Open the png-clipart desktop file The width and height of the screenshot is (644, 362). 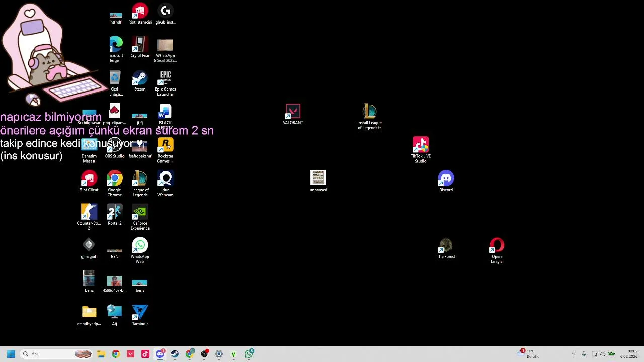(x=114, y=115)
